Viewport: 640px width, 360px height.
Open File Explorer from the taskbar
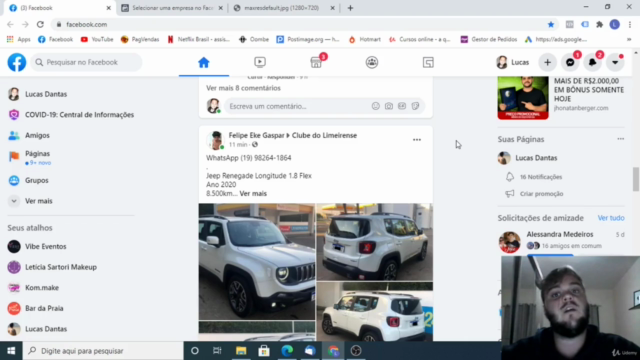coord(241,351)
